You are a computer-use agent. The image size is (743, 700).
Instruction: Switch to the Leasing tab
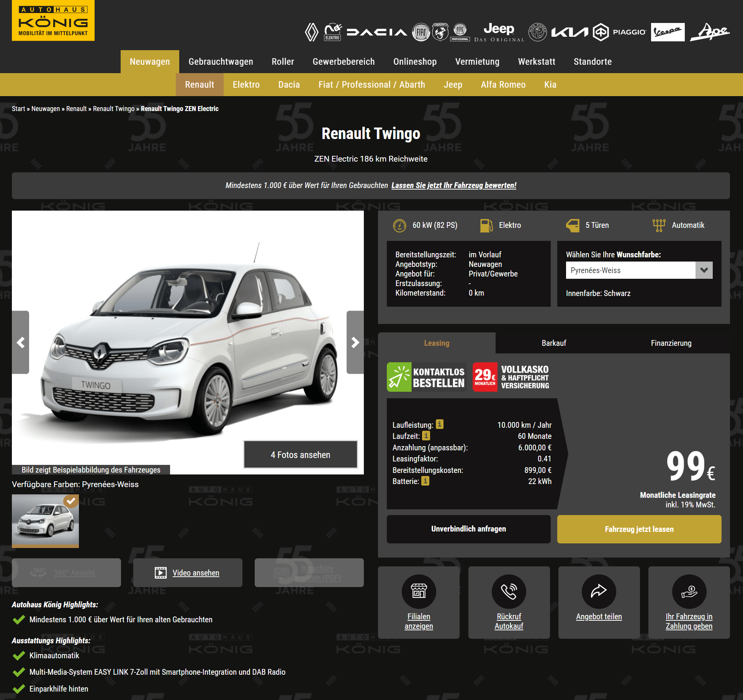pos(437,343)
